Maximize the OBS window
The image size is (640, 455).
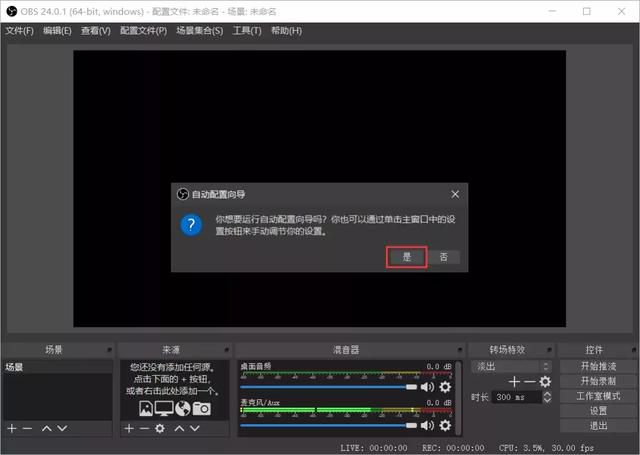point(587,11)
